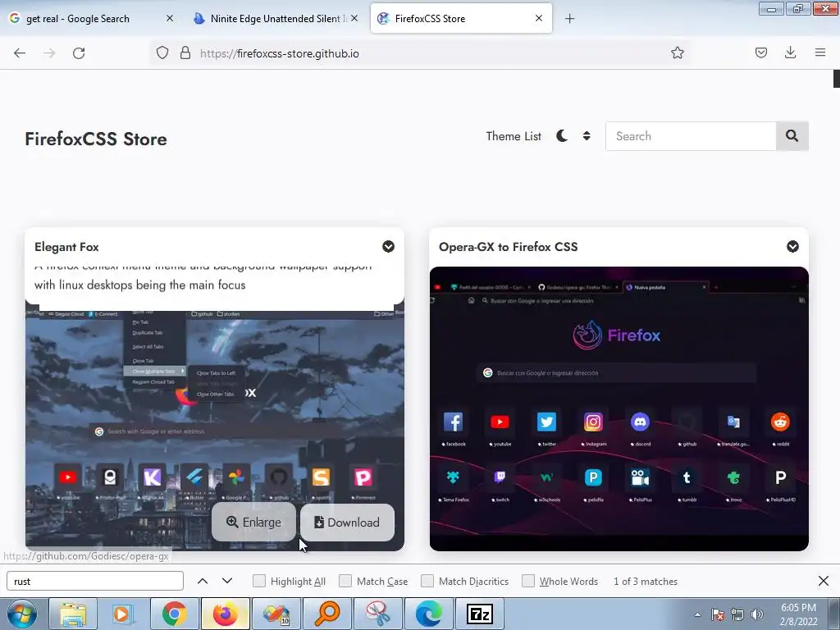840x630 pixels.
Task: Enlarge the Elegant Fox preview
Action: click(x=254, y=523)
